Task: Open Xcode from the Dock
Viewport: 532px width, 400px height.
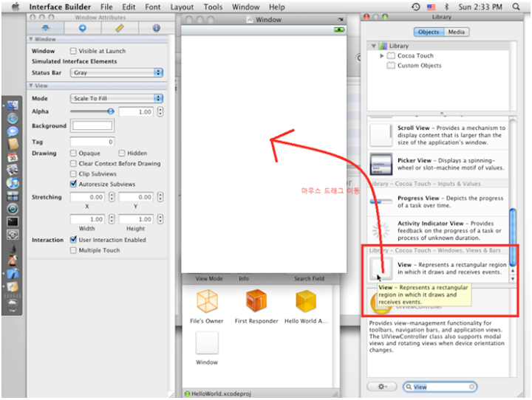Action: [13, 274]
